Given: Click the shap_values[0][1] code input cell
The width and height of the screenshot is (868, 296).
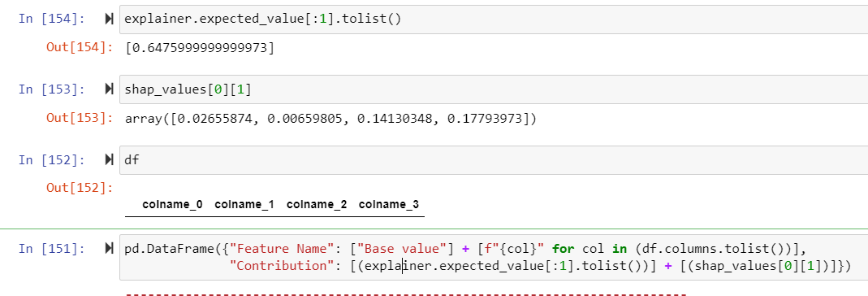Looking at the screenshot, I should pos(493,89).
